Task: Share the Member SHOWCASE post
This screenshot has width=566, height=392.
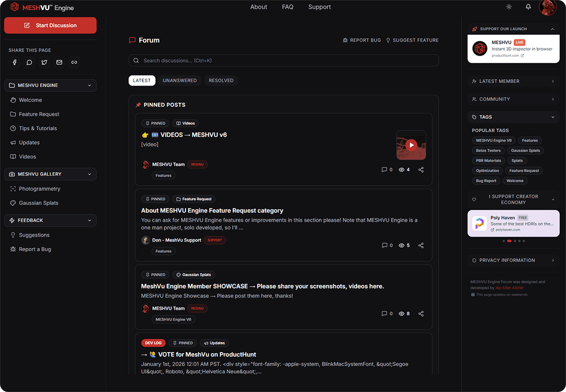Action: (x=421, y=314)
